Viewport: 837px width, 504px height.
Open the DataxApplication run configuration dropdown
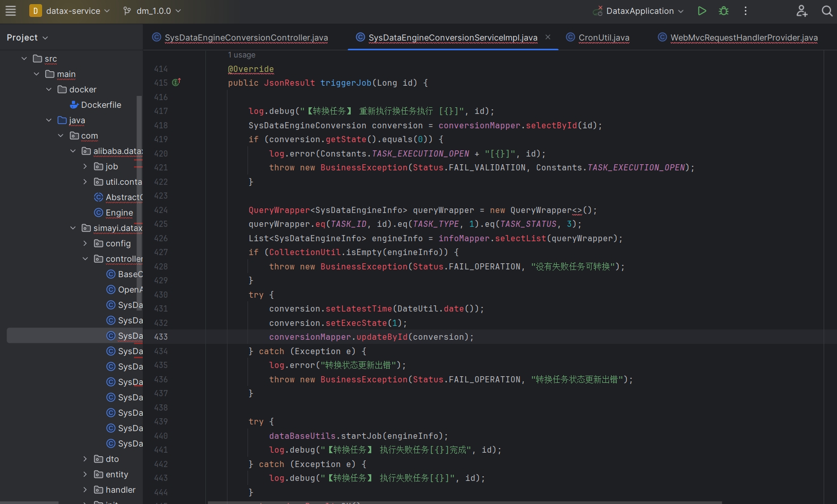[645, 11]
